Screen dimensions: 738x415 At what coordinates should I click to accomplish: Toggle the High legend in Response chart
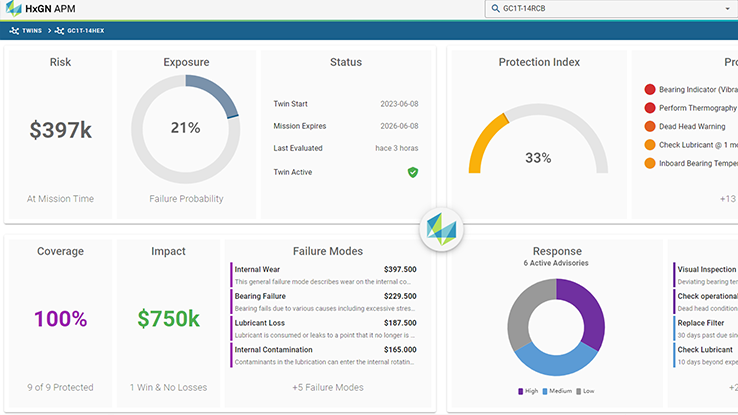tap(526, 391)
